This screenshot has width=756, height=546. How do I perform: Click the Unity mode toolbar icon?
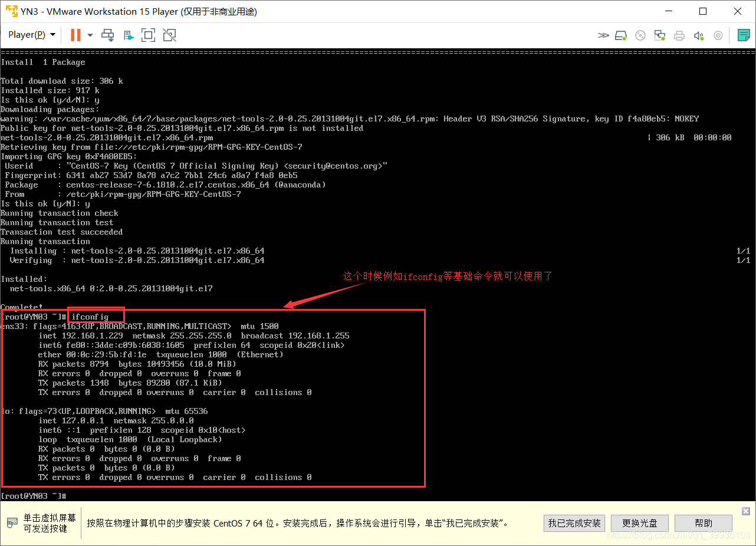coord(129,35)
